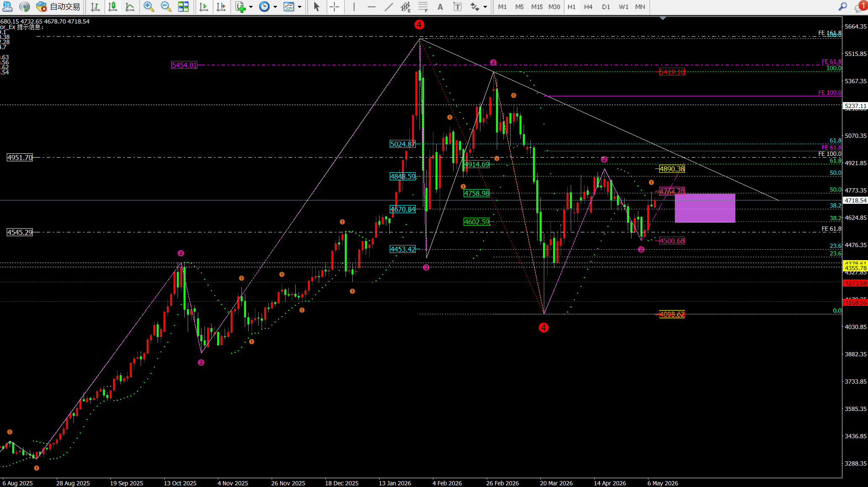The image size is (868, 487).
Task: Click the 4848.59 cyan price label
Action: point(403,176)
